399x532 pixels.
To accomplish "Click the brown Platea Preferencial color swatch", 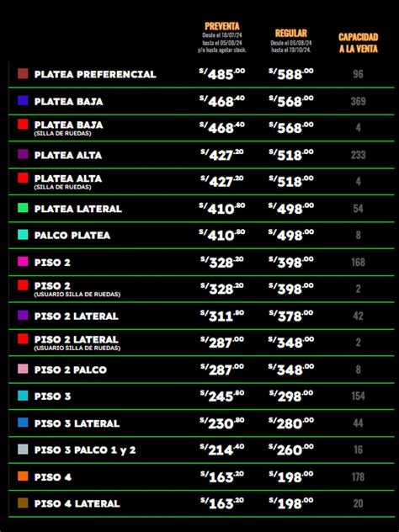I will [x=23, y=73].
